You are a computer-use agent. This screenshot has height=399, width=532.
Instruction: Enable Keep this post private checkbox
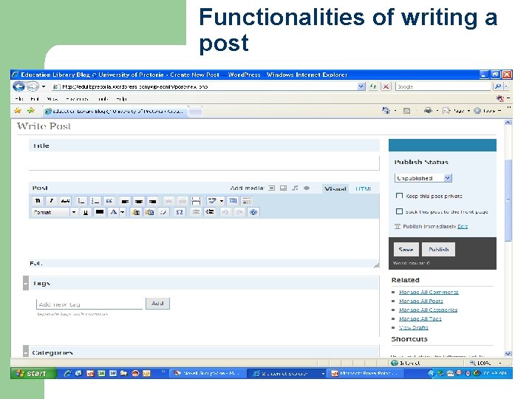(x=399, y=196)
